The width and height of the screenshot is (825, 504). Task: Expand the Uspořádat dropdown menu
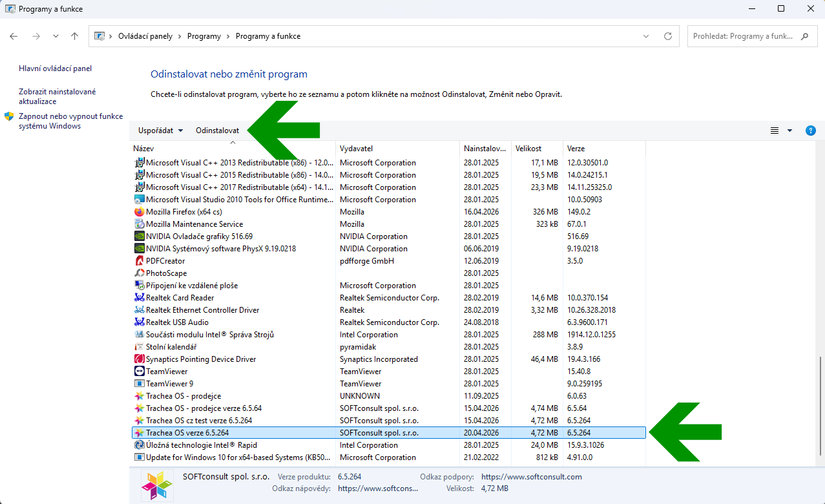click(x=160, y=131)
